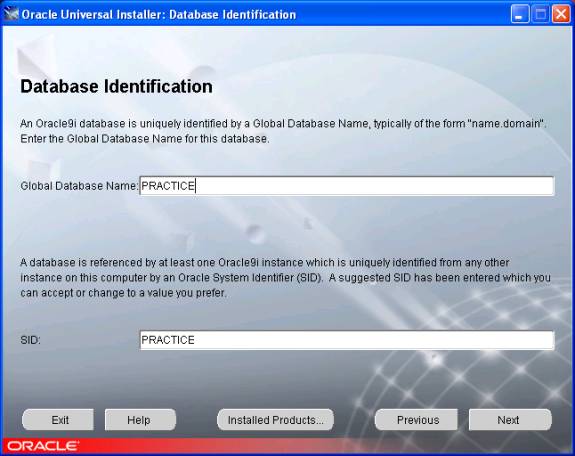Open the Installed Products list
Image resolution: width=575 pixels, height=456 pixels.
(x=275, y=420)
